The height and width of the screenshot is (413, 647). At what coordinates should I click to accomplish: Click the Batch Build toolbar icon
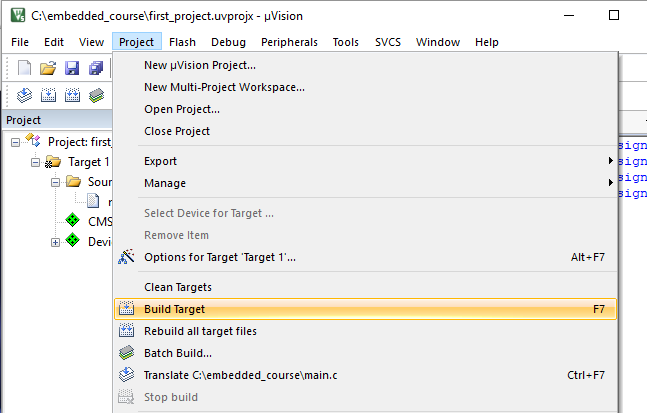pyautogui.click(x=96, y=95)
